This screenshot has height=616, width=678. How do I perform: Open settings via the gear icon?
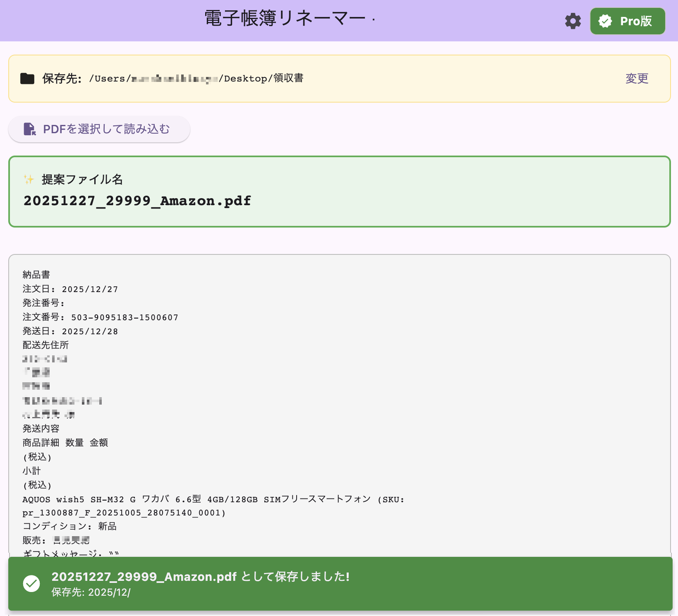coord(573,21)
